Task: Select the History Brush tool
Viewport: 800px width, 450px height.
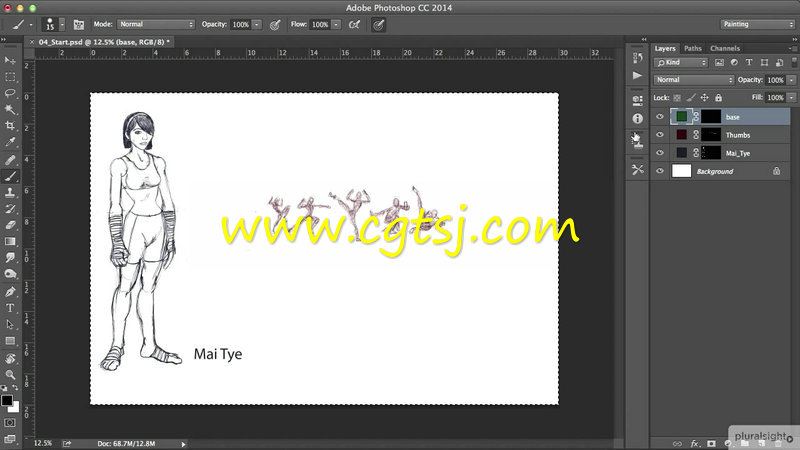Action: coord(10,209)
